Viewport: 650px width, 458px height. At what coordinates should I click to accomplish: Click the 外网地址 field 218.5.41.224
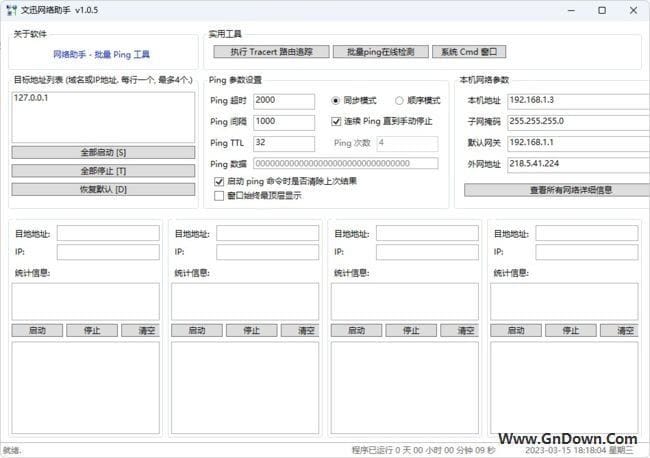[x=579, y=165]
